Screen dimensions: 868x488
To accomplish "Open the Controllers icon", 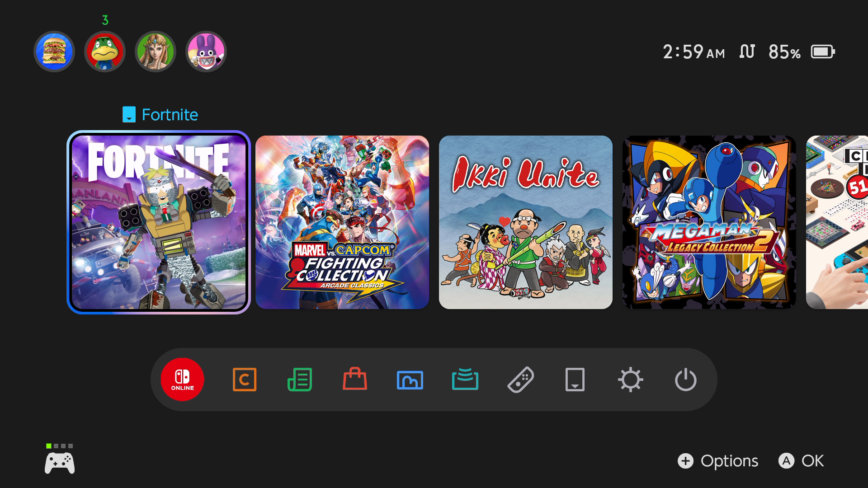I will [520, 380].
